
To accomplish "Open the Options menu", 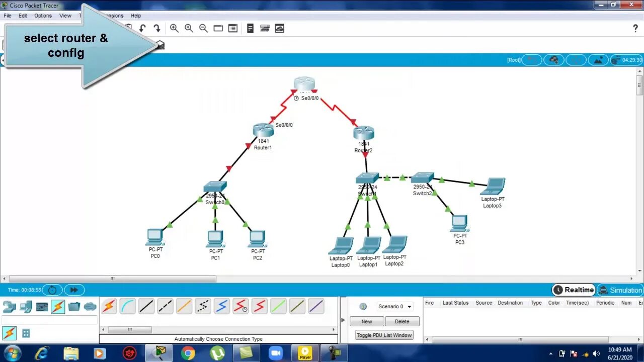I will coord(43,16).
